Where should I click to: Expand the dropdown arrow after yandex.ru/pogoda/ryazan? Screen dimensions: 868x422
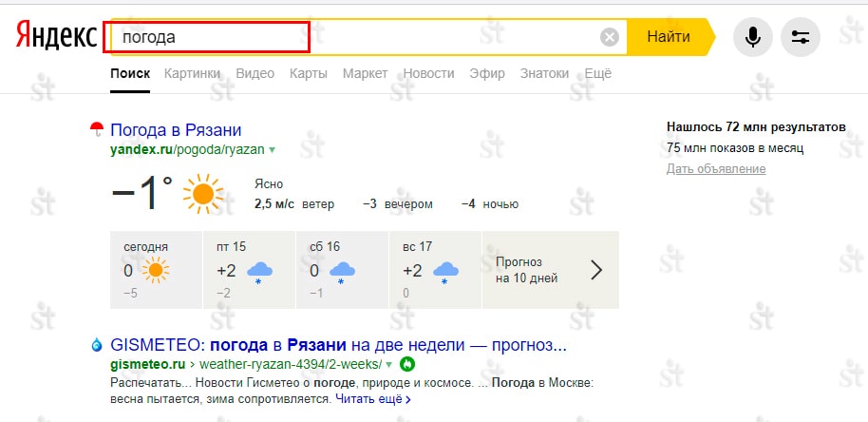[x=273, y=149]
